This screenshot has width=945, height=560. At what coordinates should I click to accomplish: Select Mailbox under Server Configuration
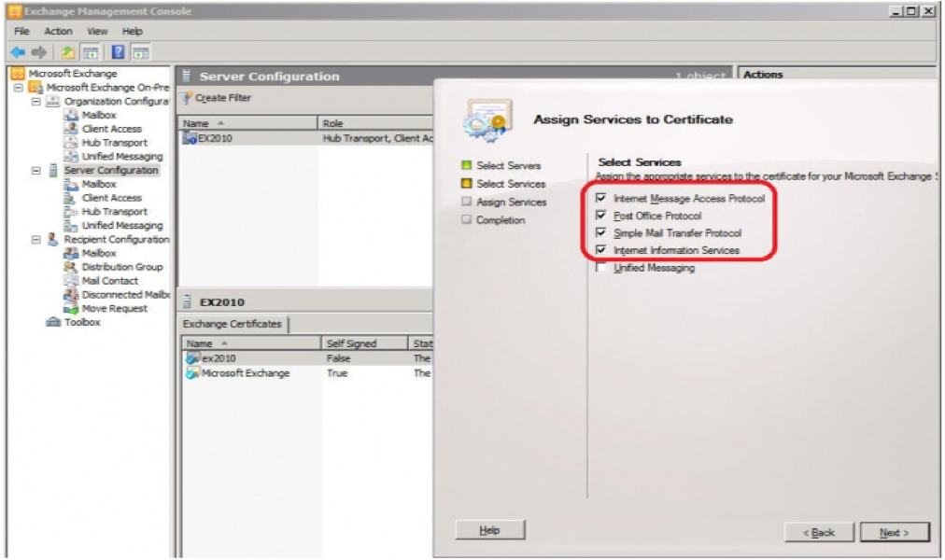click(99, 184)
